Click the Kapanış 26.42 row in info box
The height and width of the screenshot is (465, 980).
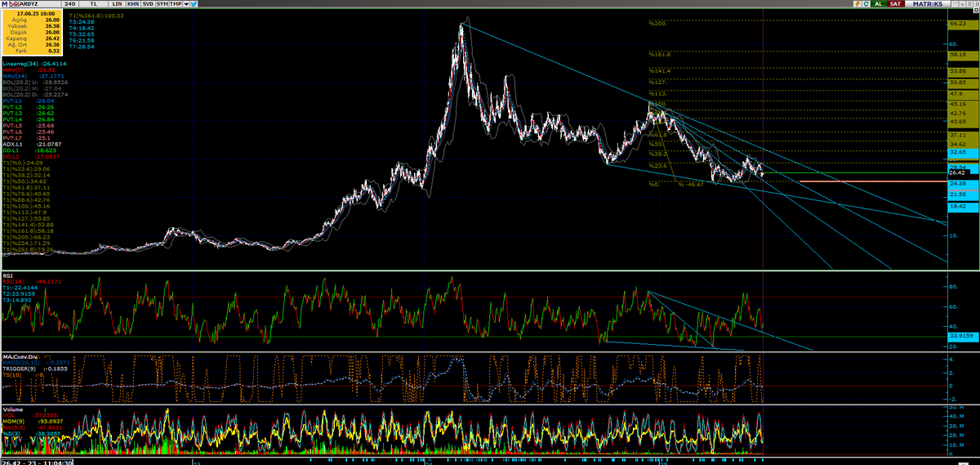33,38
